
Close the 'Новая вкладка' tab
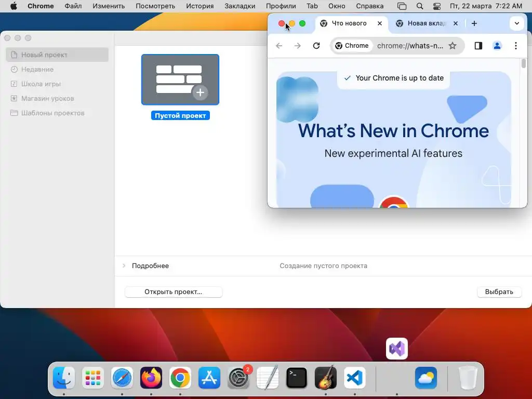pyautogui.click(x=456, y=23)
